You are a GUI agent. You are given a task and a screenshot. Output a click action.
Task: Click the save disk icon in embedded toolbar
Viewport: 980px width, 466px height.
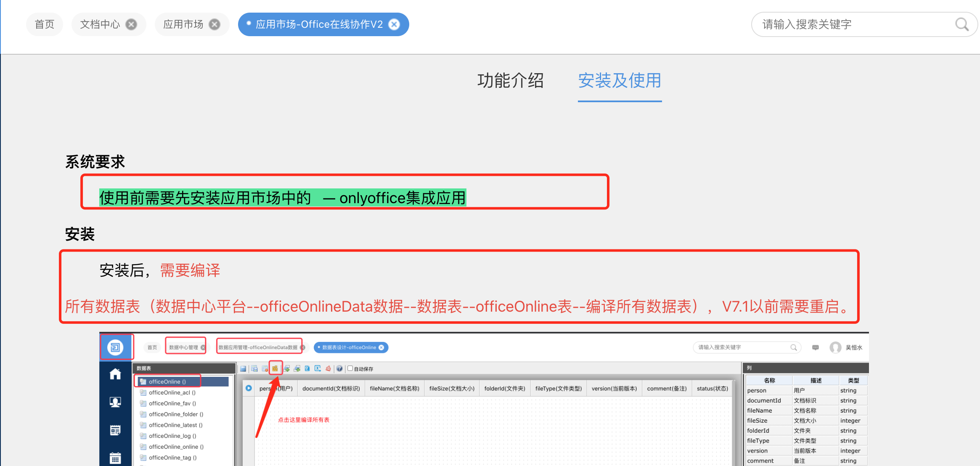(x=243, y=368)
